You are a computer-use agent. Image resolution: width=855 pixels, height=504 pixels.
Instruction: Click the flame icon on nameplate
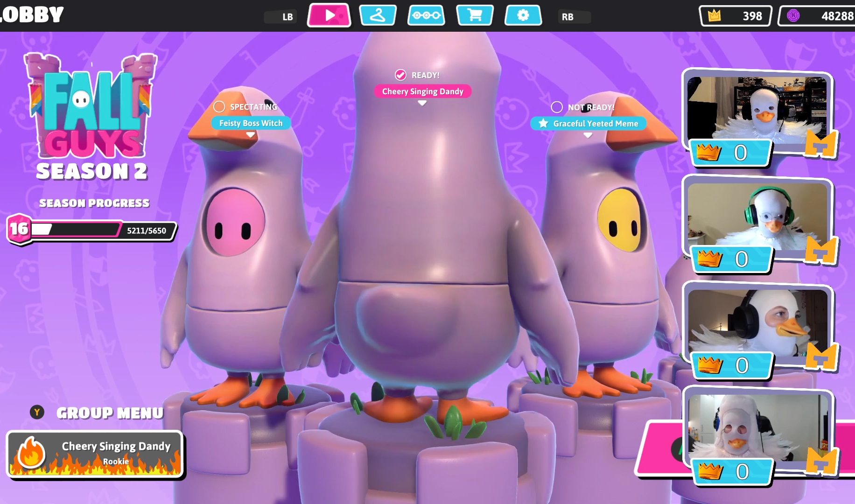(31, 453)
